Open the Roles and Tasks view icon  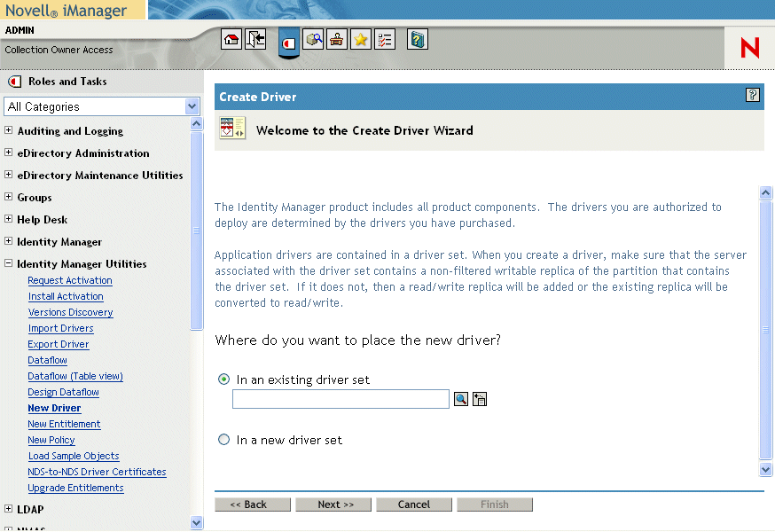(287, 39)
